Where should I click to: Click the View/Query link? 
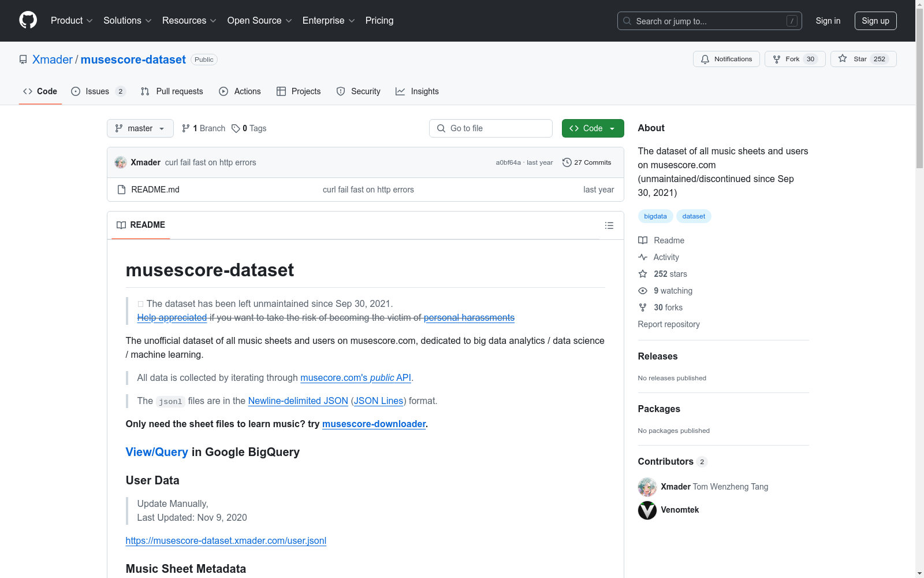(157, 452)
